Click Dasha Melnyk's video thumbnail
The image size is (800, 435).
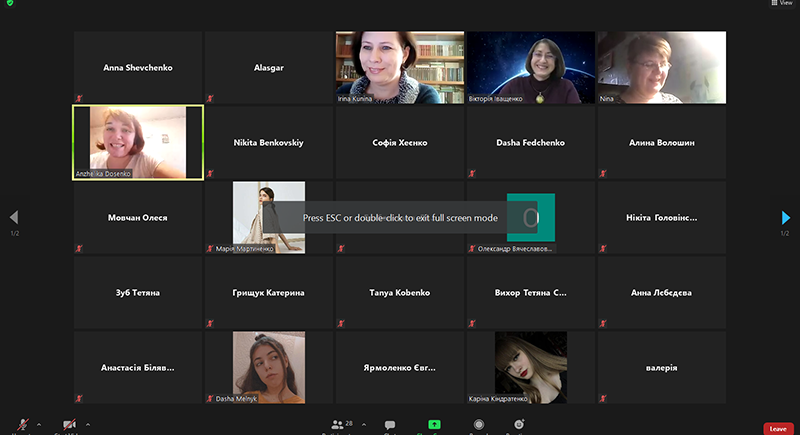[x=268, y=367]
